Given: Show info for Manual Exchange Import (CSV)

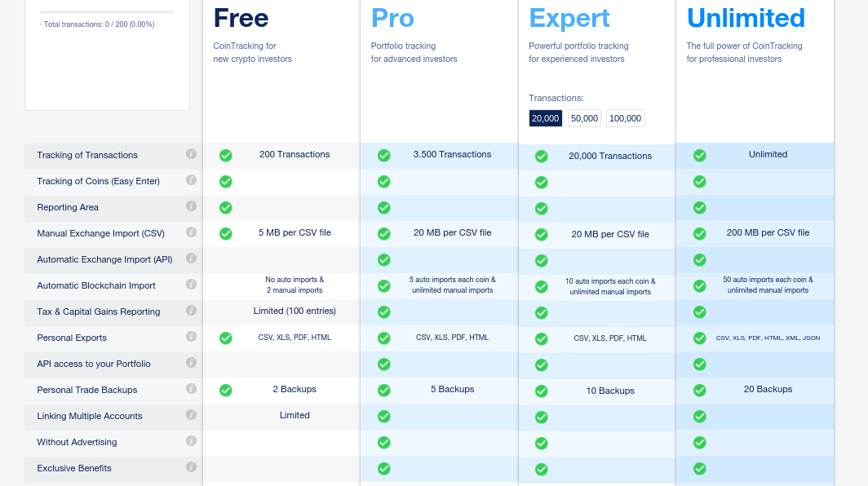Looking at the screenshot, I should [x=191, y=232].
